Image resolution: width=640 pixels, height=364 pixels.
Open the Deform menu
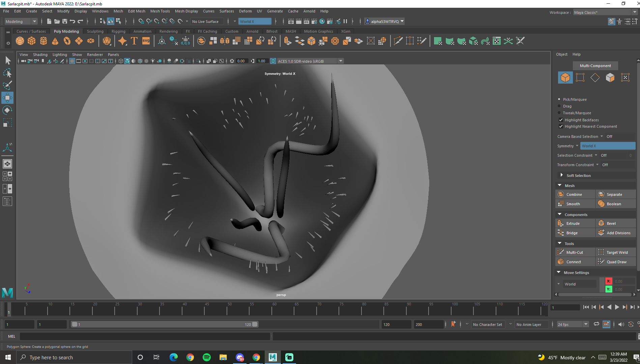point(245,11)
